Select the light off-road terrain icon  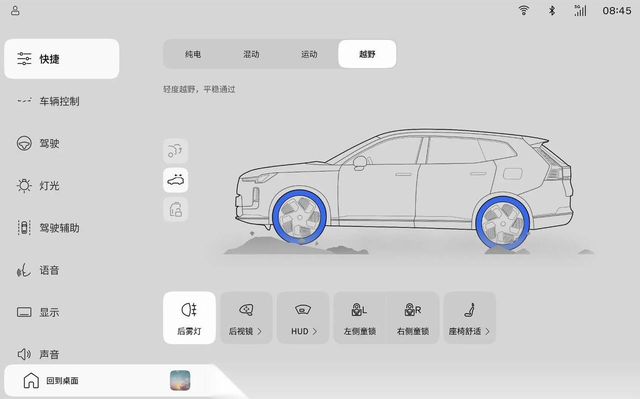[176, 180]
